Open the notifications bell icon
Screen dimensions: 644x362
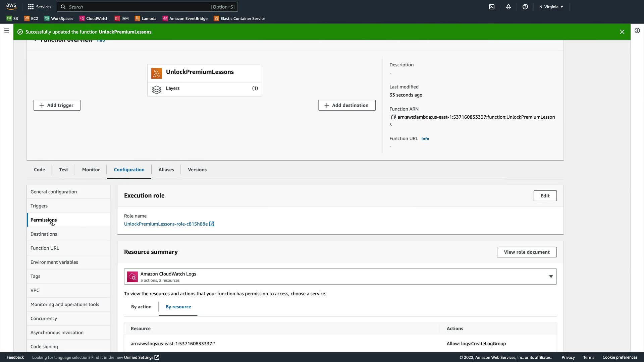pyautogui.click(x=508, y=7)
